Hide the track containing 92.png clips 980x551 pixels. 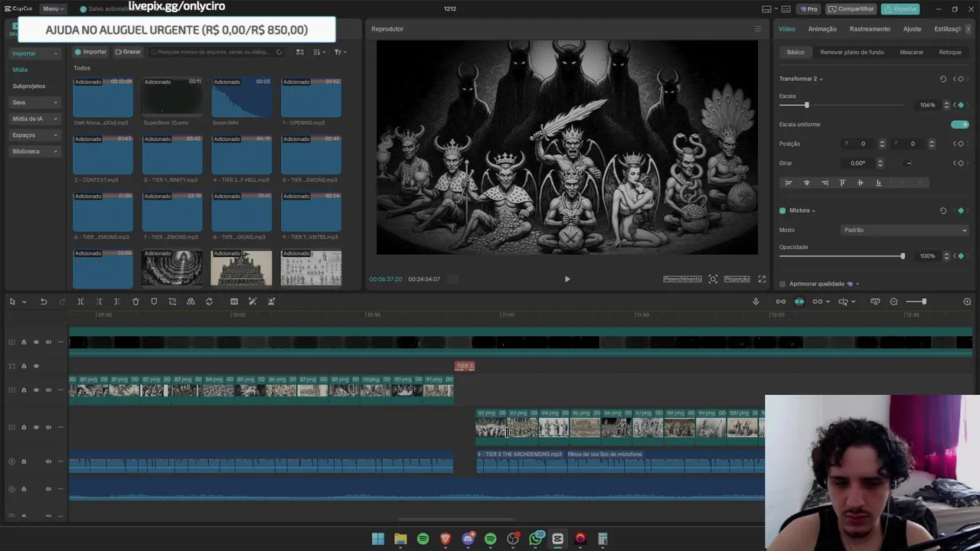pos(36,427)
